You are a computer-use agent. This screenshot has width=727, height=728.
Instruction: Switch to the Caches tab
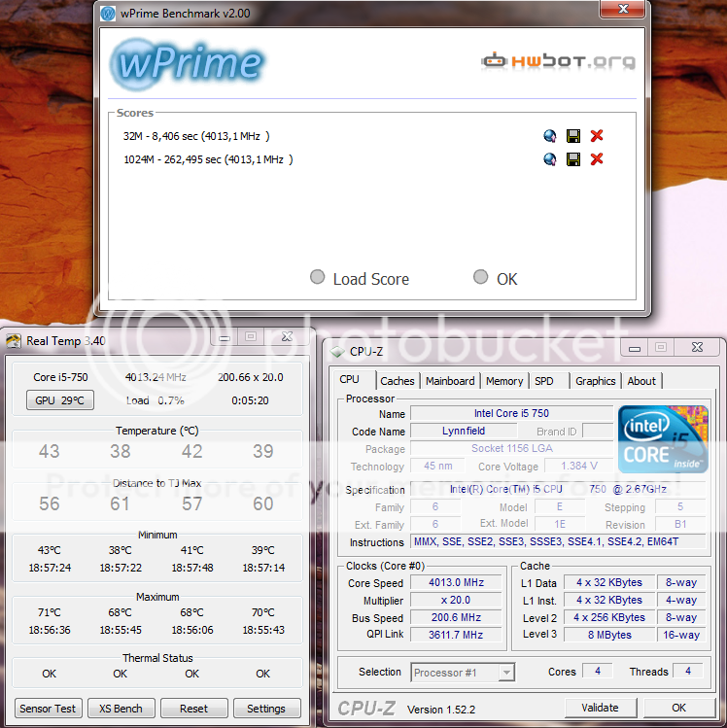tap(398, 381)
